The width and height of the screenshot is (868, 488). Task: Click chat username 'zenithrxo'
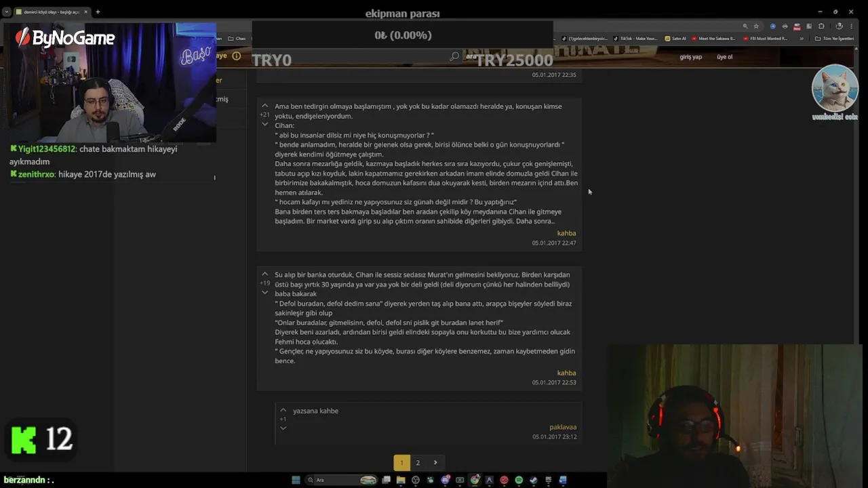(36, 174)
